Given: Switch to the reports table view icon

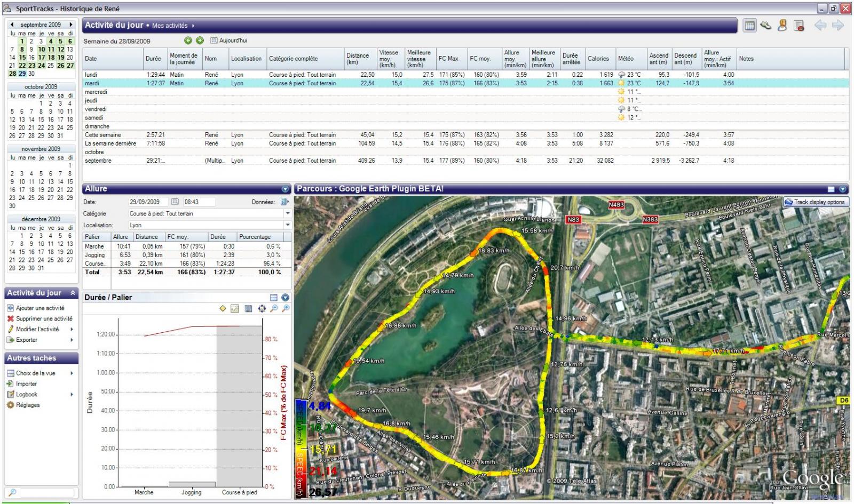Looking at the screenshot, I should (x=749, y=26).
